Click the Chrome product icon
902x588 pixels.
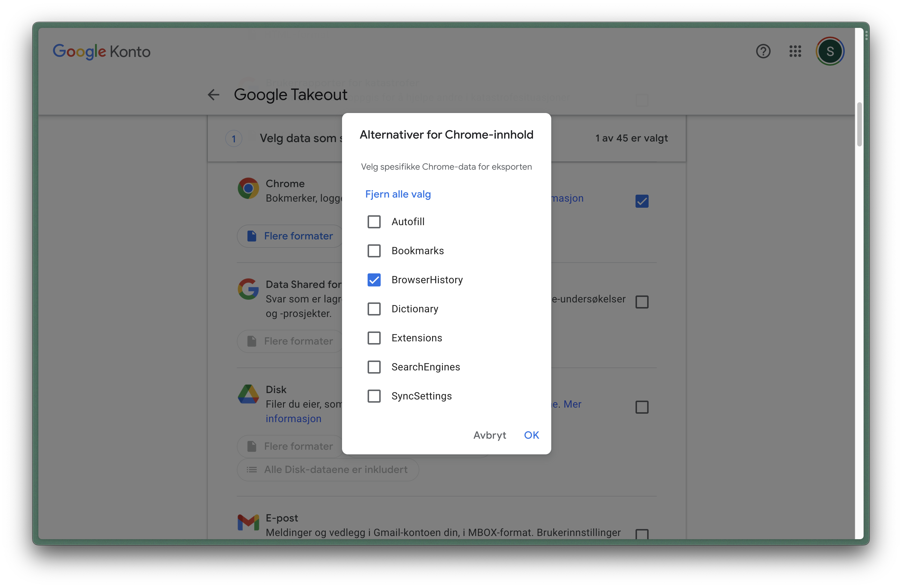(248, 188)
